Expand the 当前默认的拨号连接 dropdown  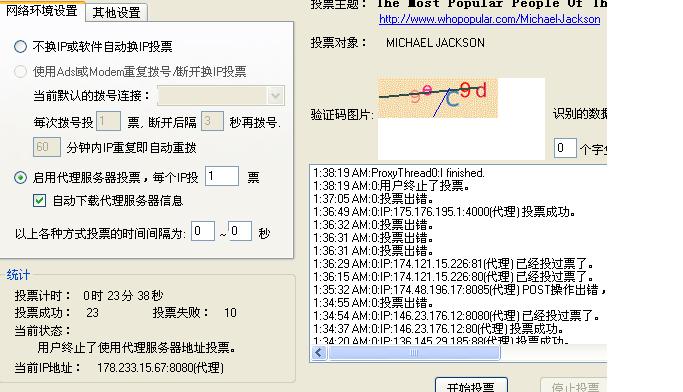[x=275, y=95]
